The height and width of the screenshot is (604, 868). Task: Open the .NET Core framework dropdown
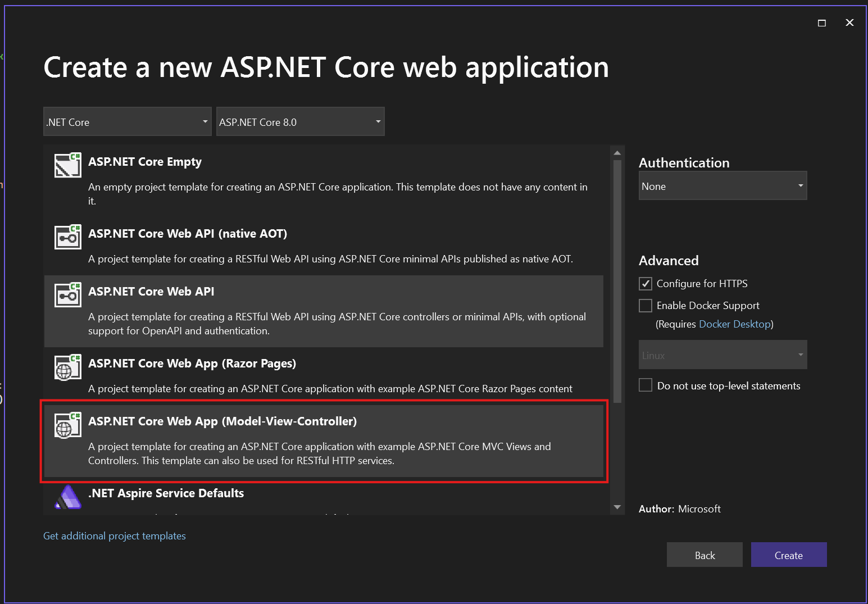coord(128,121)
